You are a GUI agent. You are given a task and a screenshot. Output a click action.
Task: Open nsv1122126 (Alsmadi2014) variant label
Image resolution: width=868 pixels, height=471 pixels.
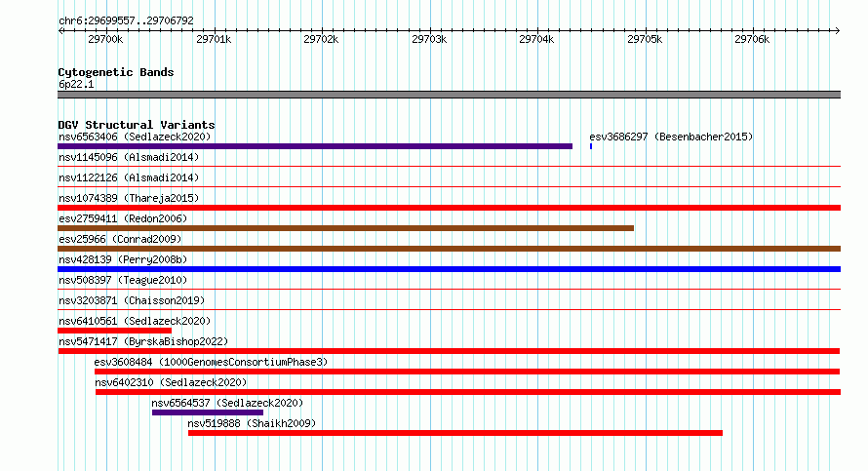(129, 177)
